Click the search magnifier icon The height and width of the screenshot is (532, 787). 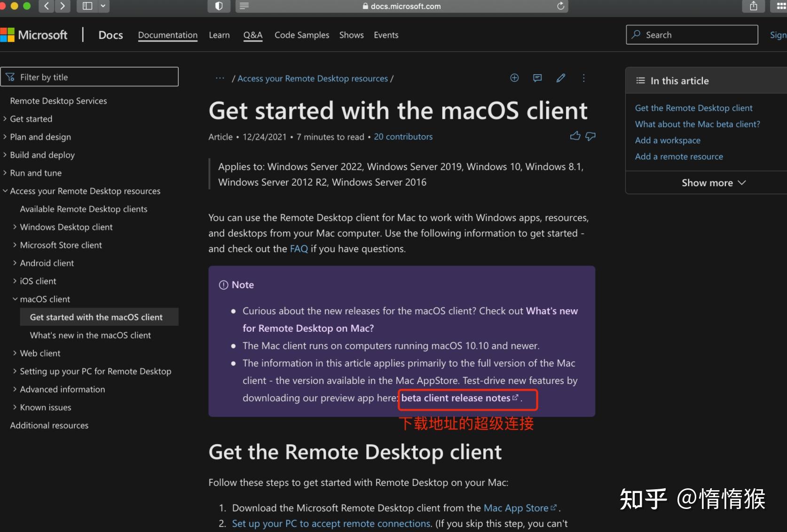[636, 34]
